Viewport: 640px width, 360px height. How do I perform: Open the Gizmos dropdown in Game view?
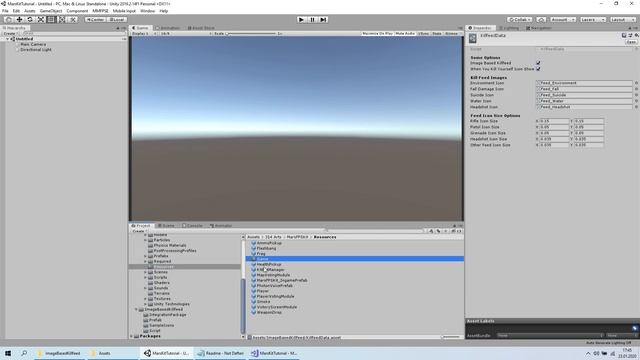point(451,33)
